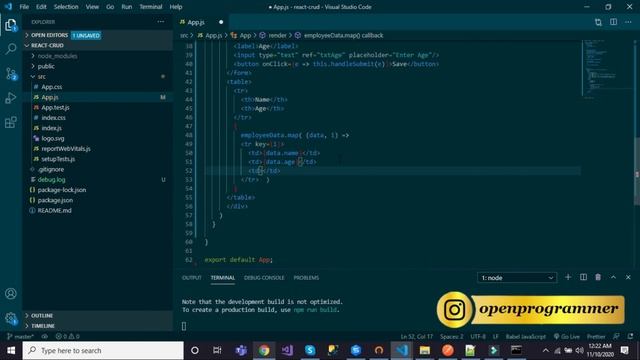
Task: Open the Terminal menu
Action: (x=151, y=7)
